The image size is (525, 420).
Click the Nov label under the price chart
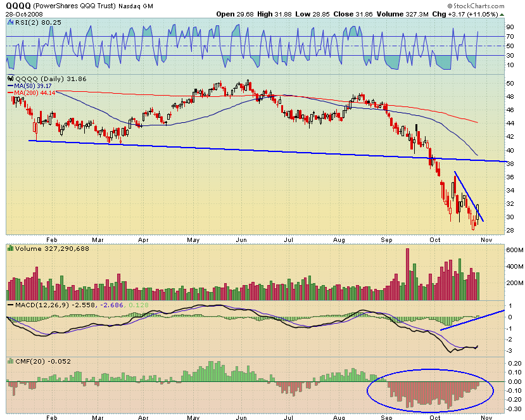(x=486, y=240)
